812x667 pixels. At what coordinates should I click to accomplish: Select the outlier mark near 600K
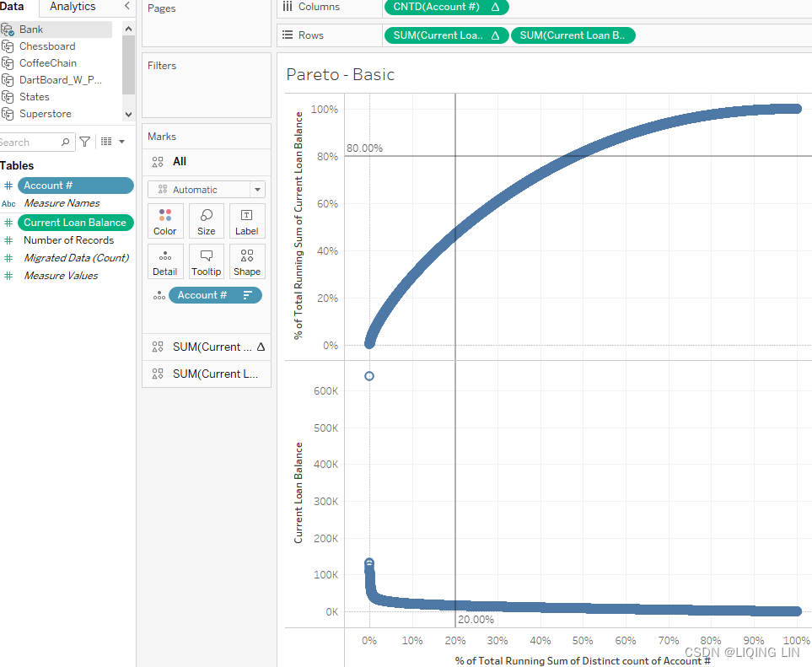(x=369, y=376)
